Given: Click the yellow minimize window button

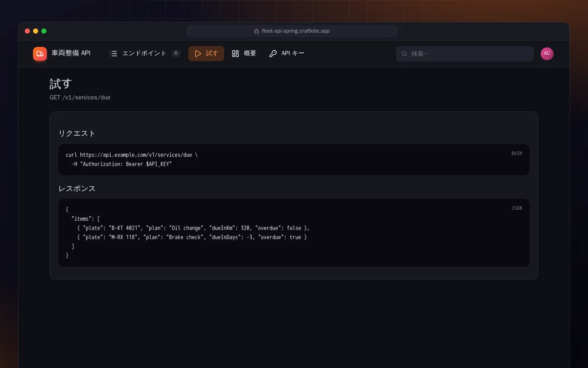Looking at the screenshot, I should pos(36,31).
